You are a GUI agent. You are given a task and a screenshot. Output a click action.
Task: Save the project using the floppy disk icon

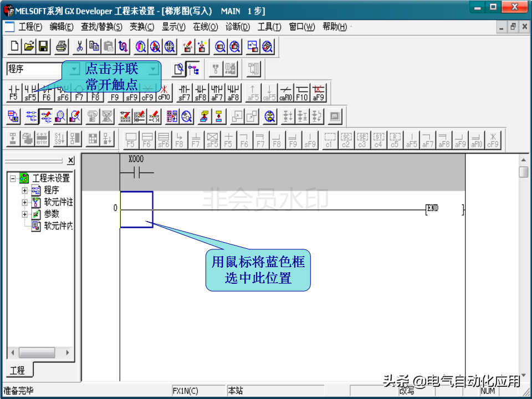pos(43,46)
